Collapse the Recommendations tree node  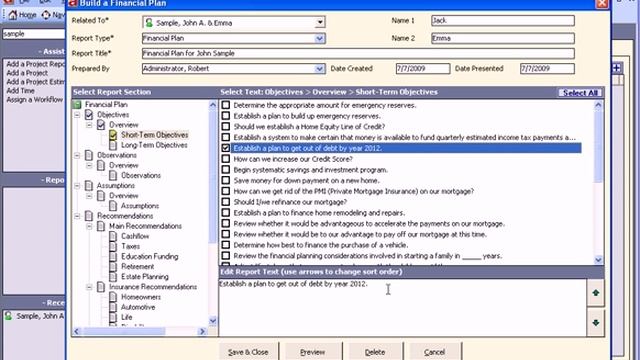pyautogui.click(x=77, y=216)
